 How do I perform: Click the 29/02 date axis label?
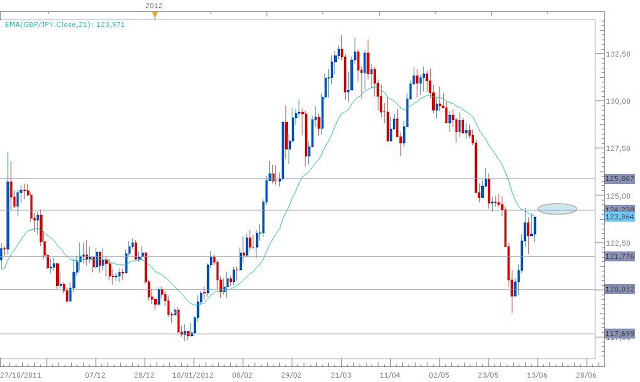pos(291,375)
